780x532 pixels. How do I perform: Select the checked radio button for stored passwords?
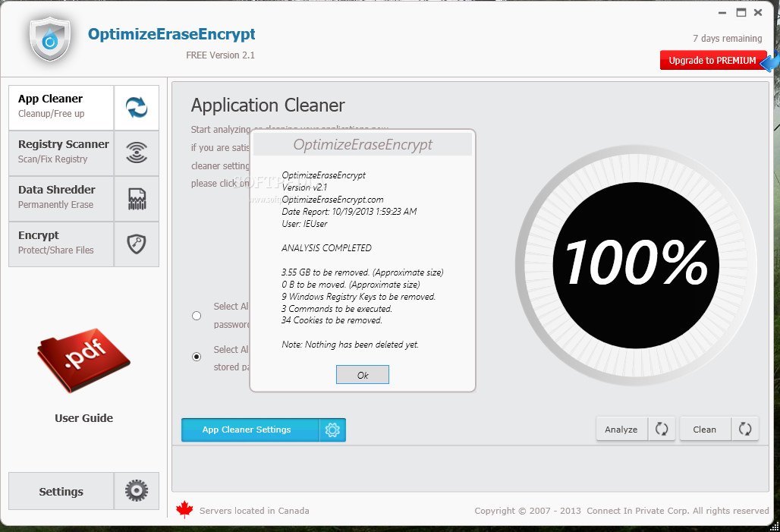(197, 357)
